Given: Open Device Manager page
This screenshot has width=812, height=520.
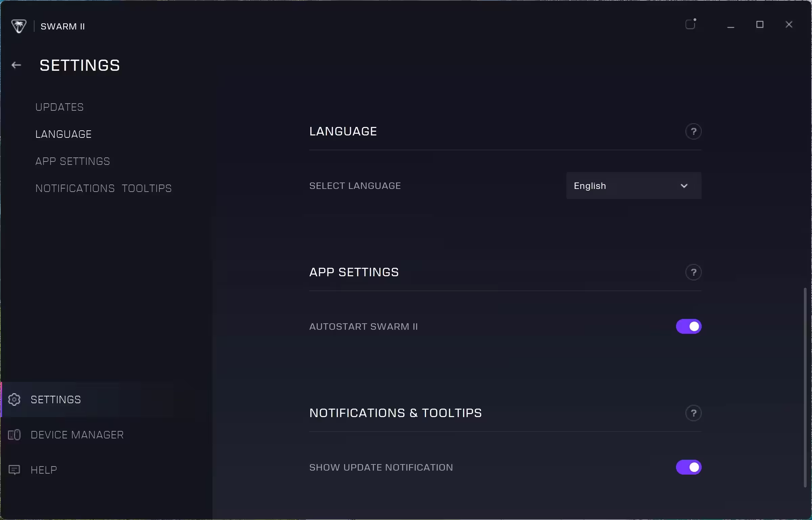Looking at the screenshot, I should coord(77,435).
